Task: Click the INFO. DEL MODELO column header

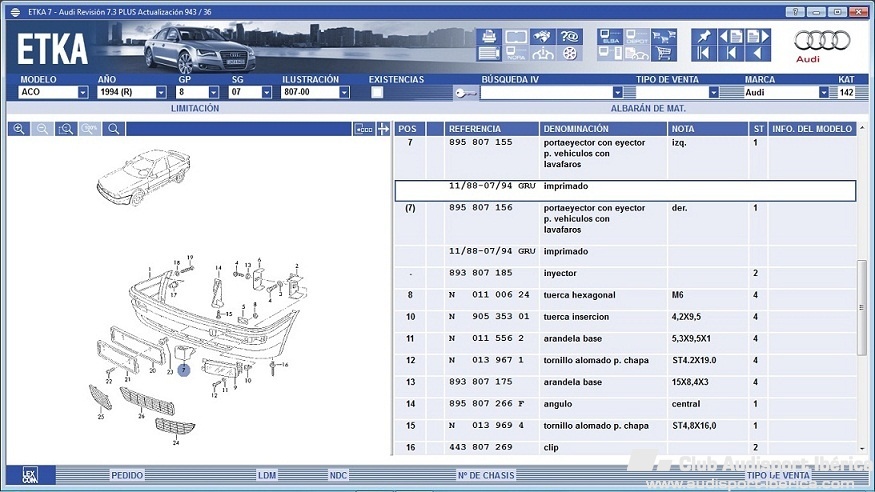Action: click(812, 129)
